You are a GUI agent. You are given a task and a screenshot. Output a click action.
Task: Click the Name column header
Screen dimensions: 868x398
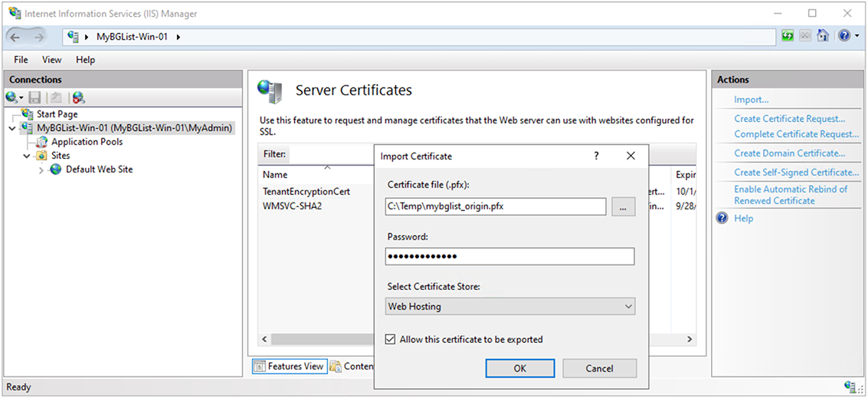[316, 175]
